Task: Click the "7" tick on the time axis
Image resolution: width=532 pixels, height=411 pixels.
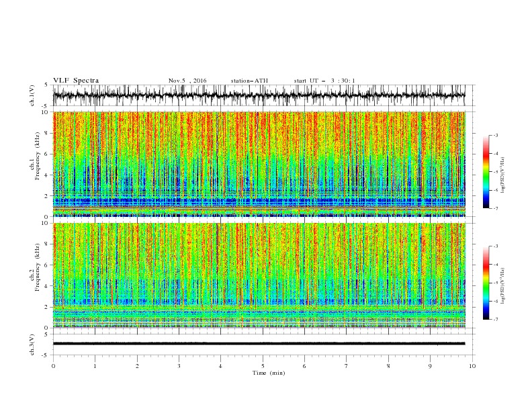Action: 347,366
